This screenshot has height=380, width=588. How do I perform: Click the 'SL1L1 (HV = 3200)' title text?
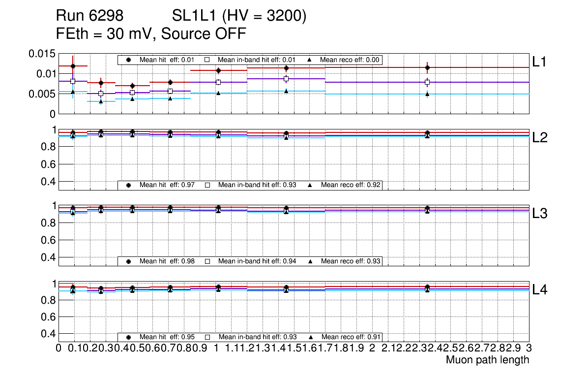(x=239, y=16)
